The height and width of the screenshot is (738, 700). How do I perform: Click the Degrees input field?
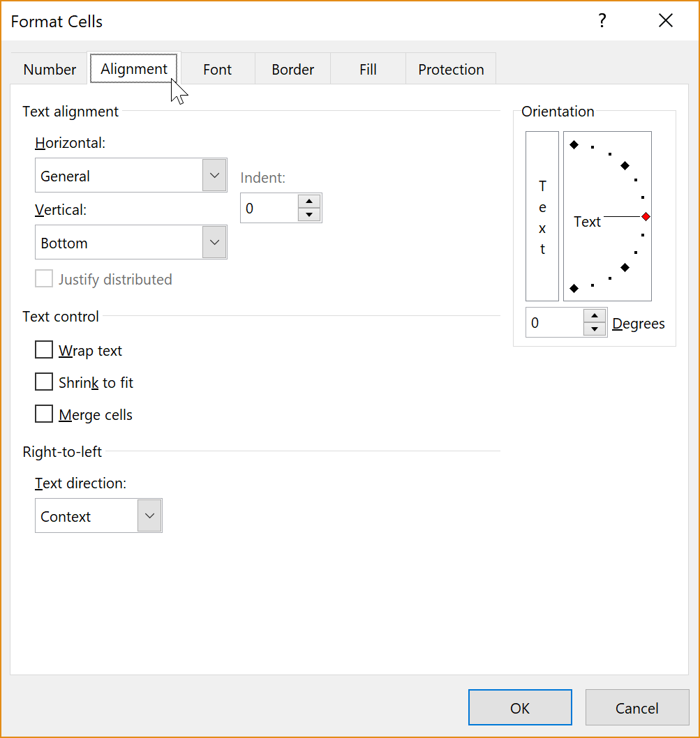coord(554,322)
